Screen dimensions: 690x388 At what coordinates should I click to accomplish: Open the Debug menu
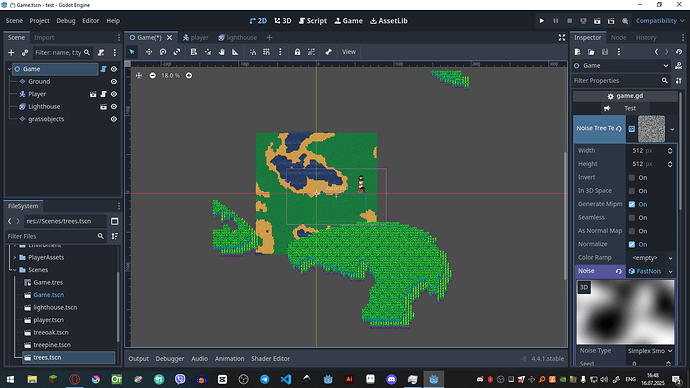click(x=66, y=21)
